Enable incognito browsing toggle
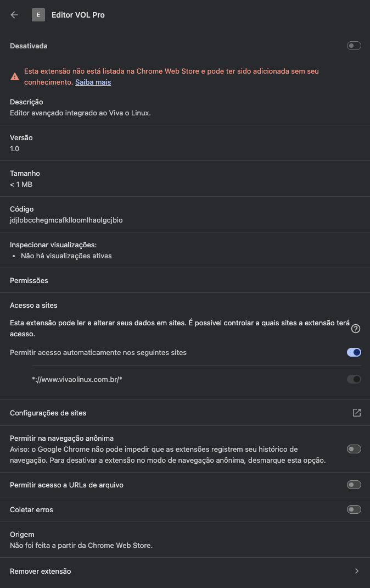The height and width of the screenshot is (588, 370). coord(354,449)
